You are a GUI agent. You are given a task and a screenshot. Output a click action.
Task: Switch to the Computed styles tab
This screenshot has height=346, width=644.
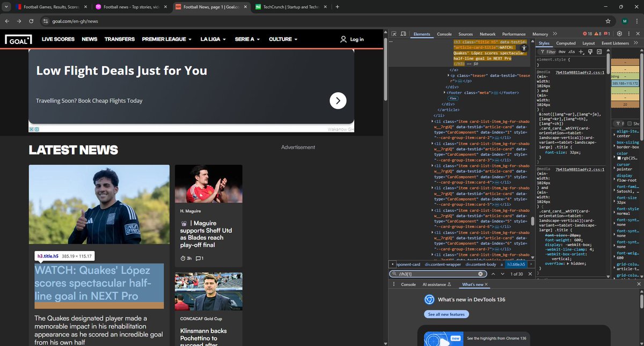566,43
